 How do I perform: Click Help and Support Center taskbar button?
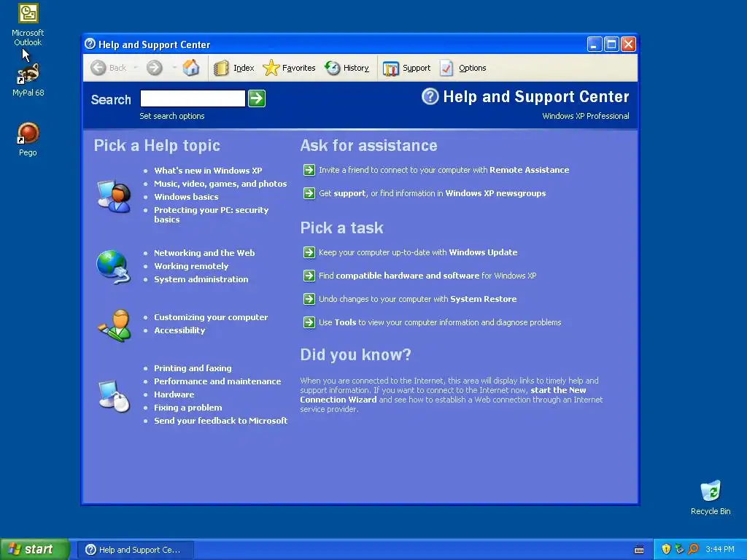click(x=136, y=550)
